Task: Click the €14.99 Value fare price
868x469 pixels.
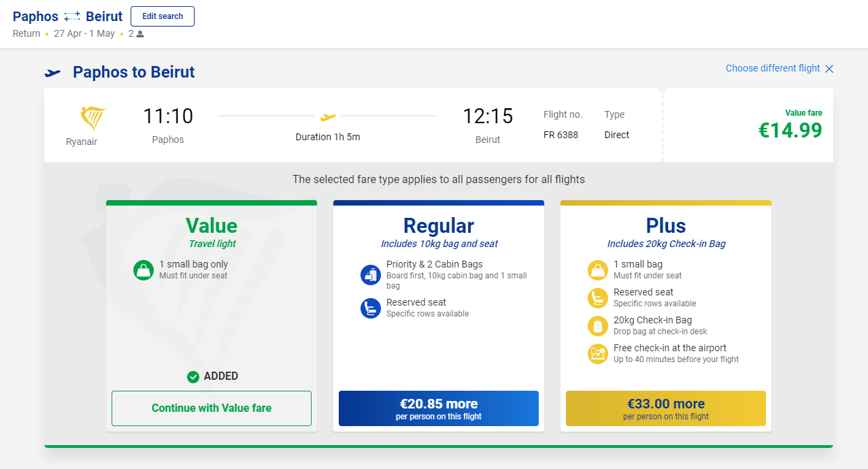Action: point(790,129)
